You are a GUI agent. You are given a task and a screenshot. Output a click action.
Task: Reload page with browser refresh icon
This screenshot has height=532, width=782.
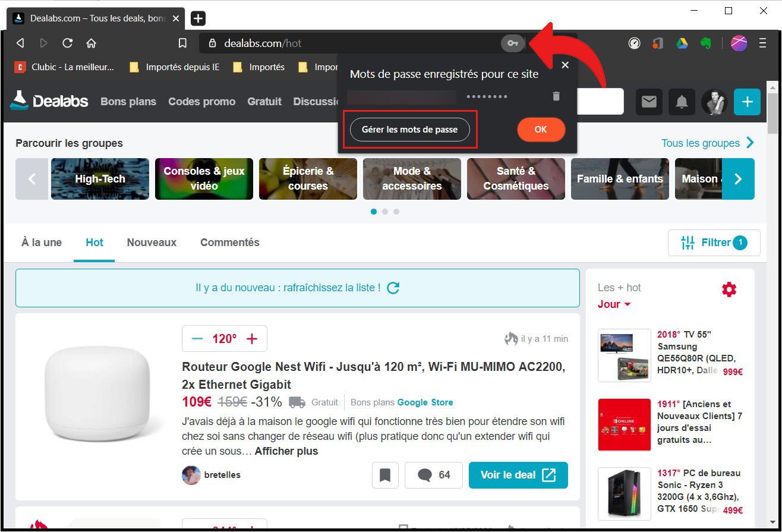(x=67, y=43)
